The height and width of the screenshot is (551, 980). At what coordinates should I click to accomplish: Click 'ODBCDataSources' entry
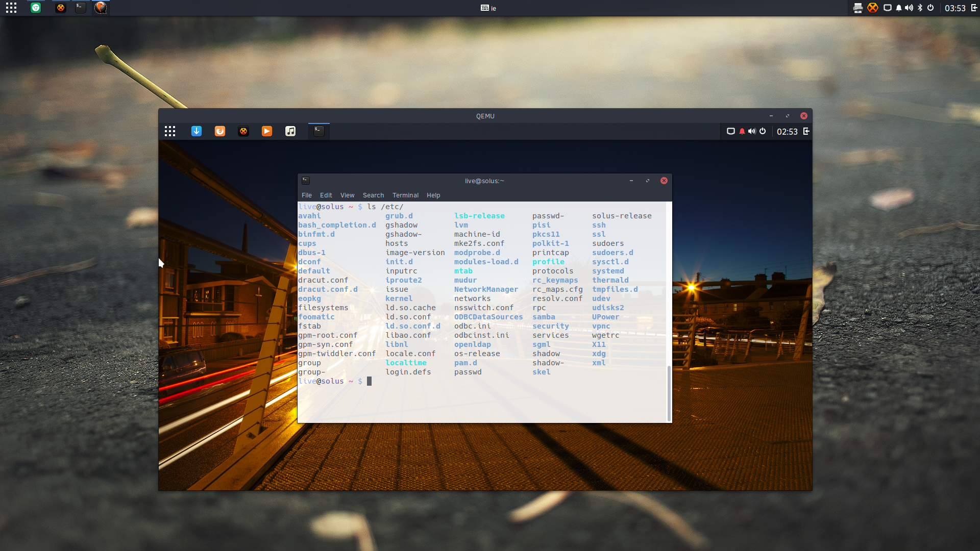click(x=488, y=317)
